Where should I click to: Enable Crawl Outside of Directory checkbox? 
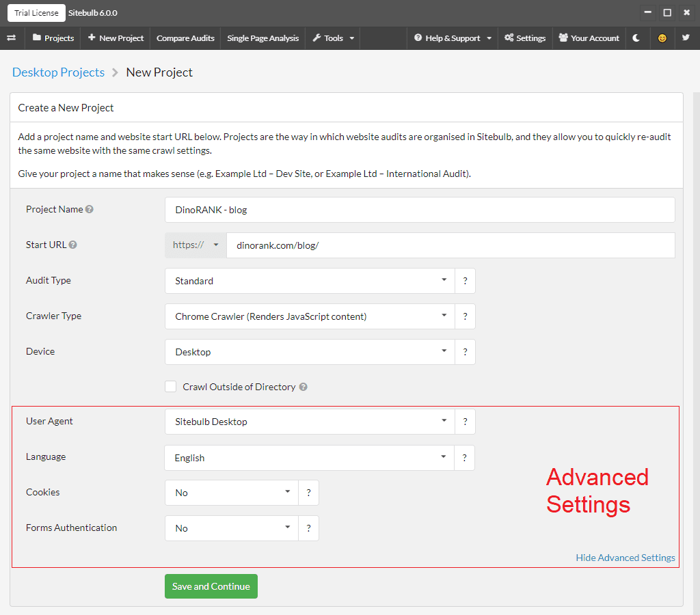coord(170,387)
